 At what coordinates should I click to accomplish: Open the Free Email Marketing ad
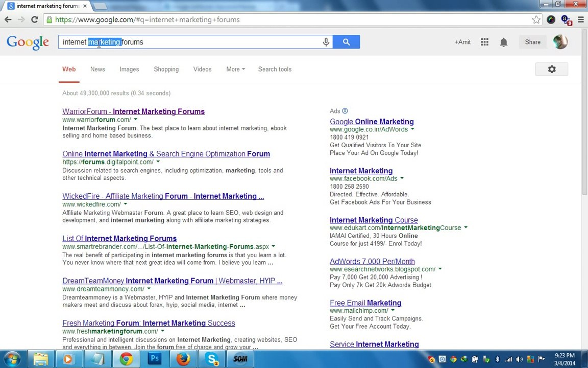pos(365,303)
